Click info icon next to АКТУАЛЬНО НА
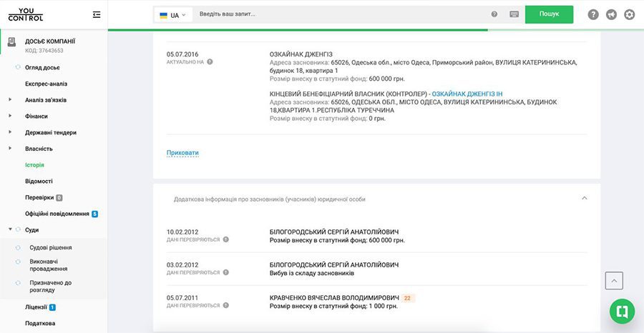The height and width of the screenshot is (333, 644). tap(210, 62)
